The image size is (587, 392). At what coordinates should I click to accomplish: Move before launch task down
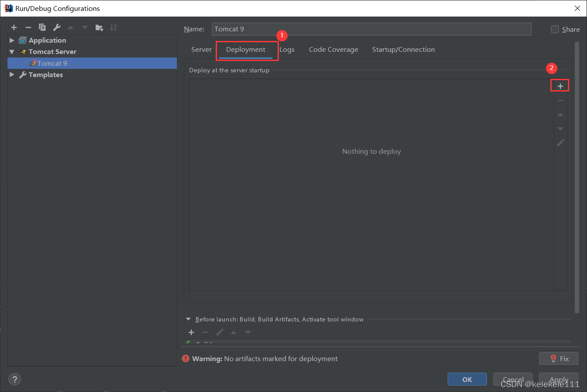pyautogui.click(x=248, y=332)
